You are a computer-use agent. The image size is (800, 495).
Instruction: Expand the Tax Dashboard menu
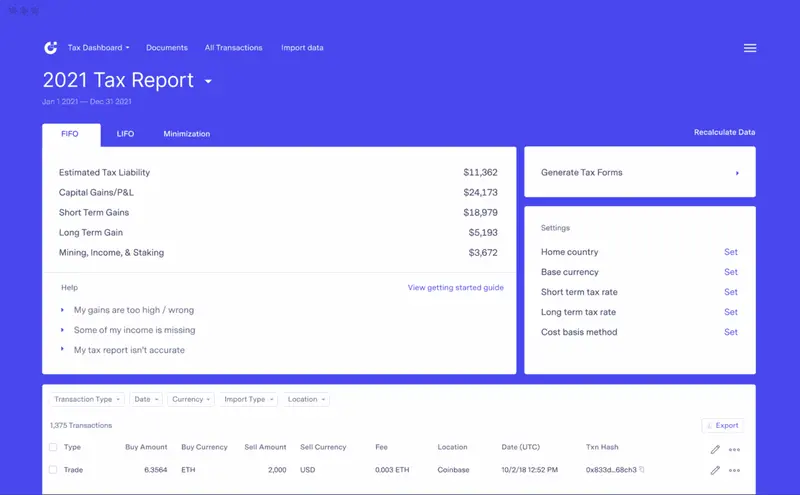tap(98, 48)
